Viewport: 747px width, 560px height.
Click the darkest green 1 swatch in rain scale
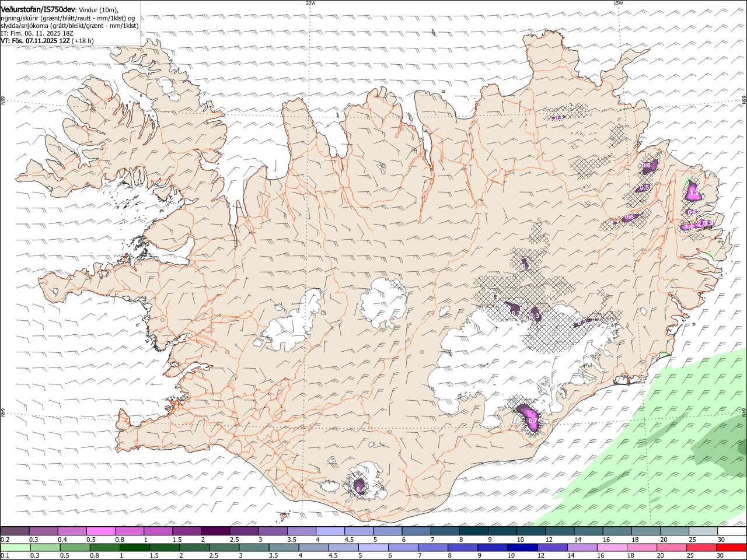coord(135,547)
